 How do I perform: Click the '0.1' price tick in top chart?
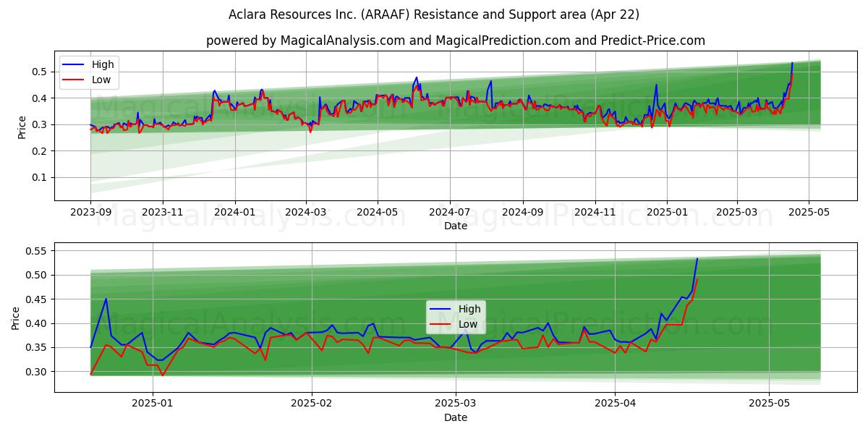click(40, 177)
